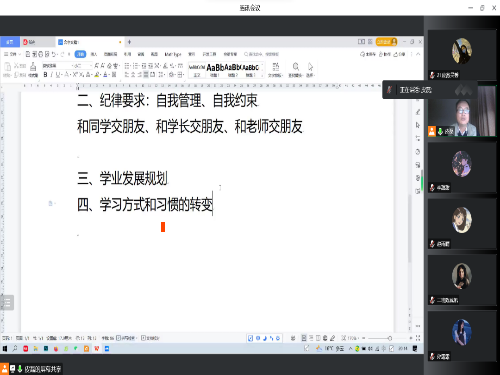Select the Format Painter brush icon
The height and width of the screenshot is (375, 500).
(x=33, y=69)
